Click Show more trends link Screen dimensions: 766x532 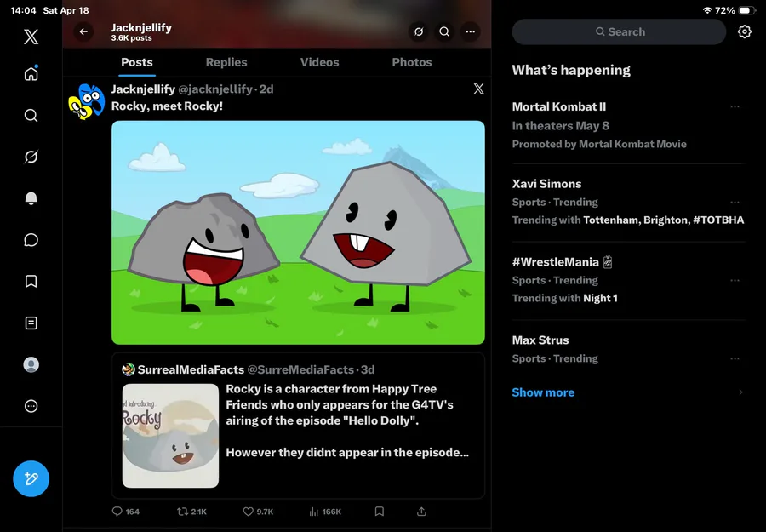(x=543, y=392)
